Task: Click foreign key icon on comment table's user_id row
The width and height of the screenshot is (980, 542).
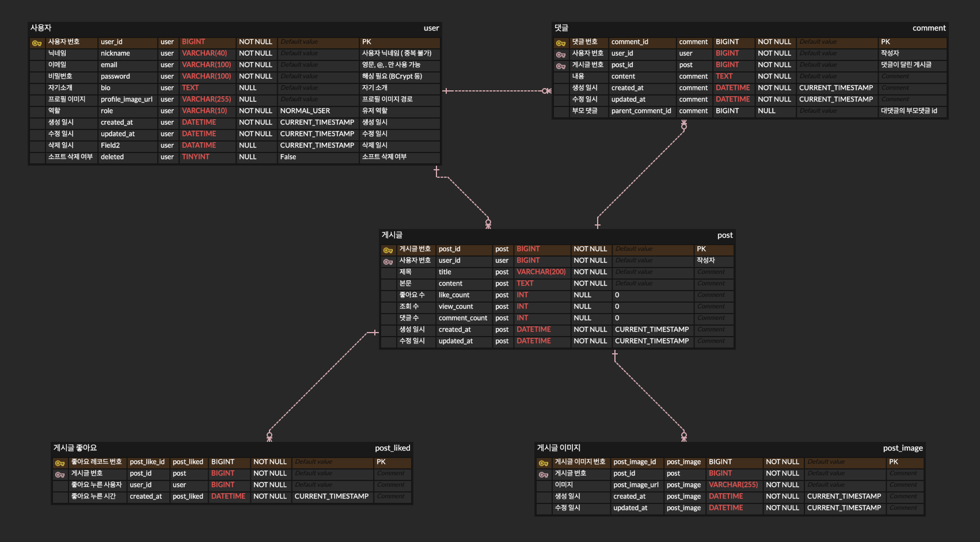Action: click(x=560, y=55)
